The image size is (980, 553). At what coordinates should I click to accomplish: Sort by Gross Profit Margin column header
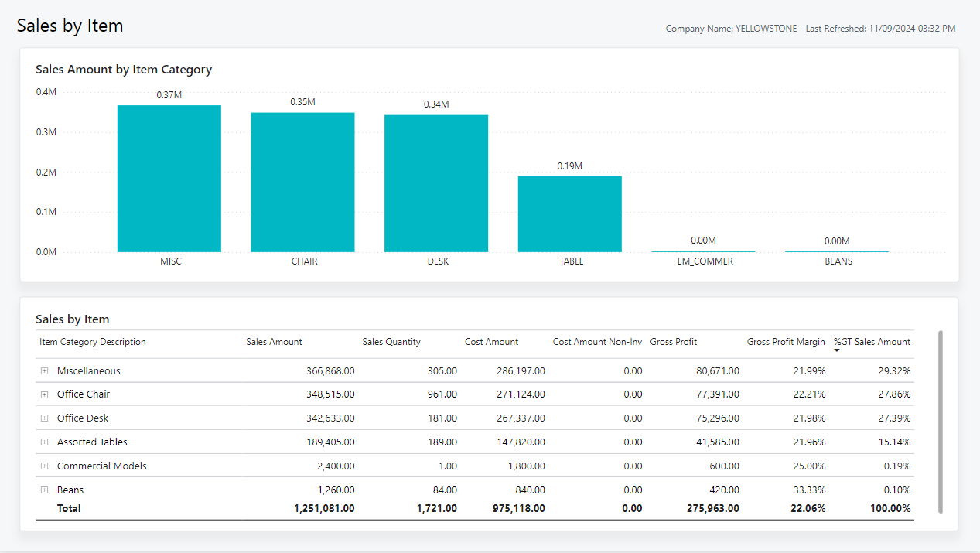(786, 342)
